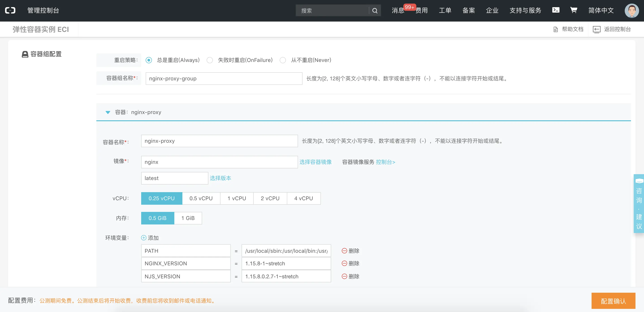Select 从不重启(Never) restart policy
644x312 pixels.
click(283, 60)
